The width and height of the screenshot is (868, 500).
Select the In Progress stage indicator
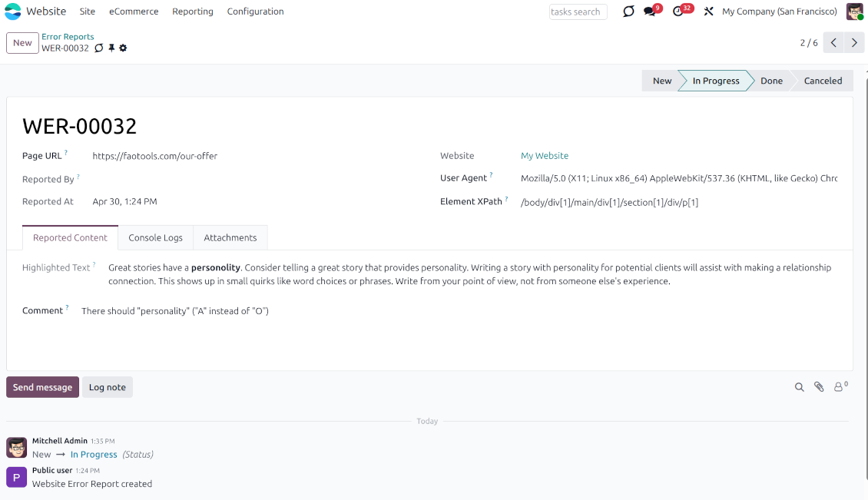click(714, 80)
